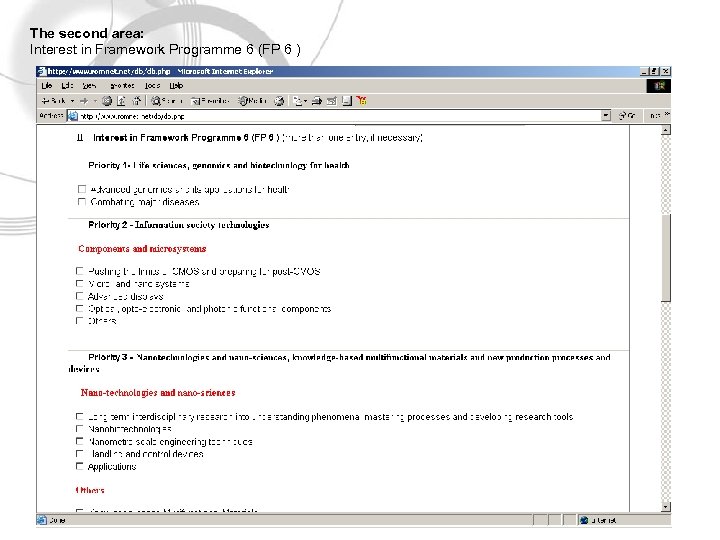
Task: Click the vertical scrollbar down arrow
Action: coord(666,507)
